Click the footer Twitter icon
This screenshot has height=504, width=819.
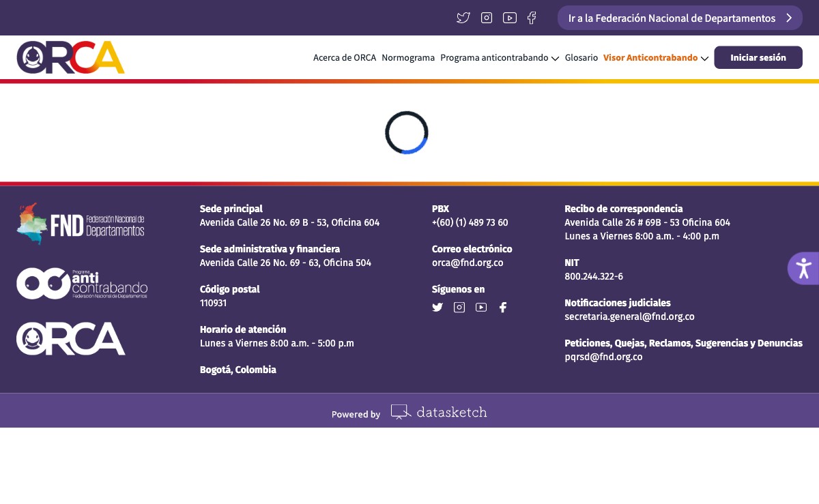pyautogui.click(x=437, y=308)
